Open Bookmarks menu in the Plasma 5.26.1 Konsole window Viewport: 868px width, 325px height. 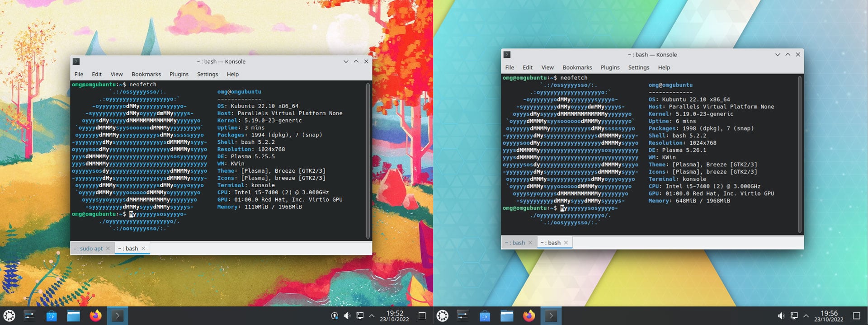coord(577,67)
